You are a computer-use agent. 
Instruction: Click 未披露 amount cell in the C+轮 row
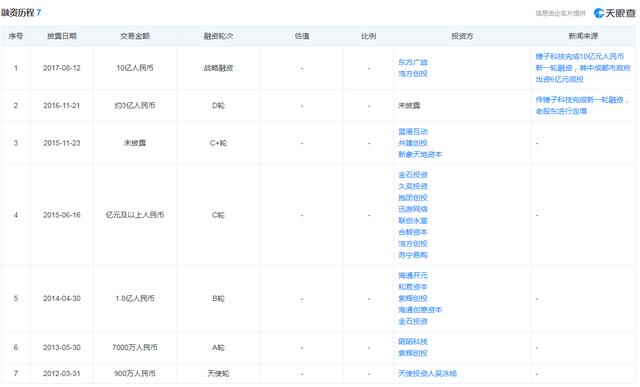tap(135, 143)
